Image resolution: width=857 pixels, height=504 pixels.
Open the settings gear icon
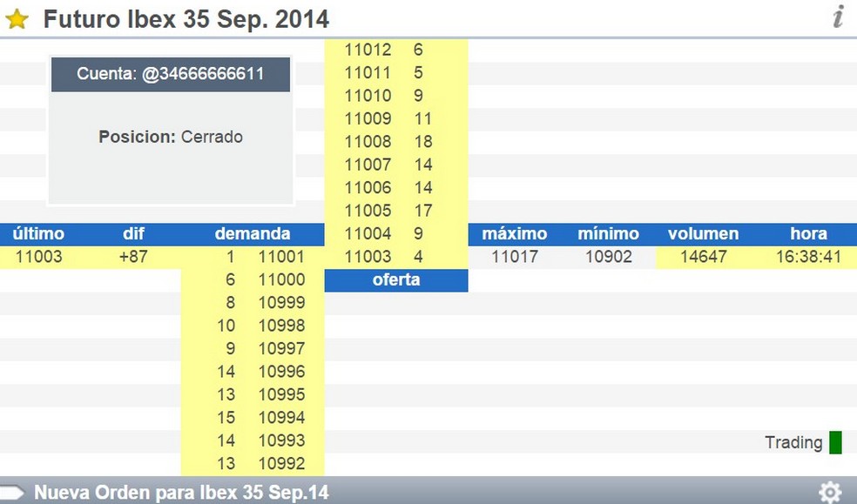point(830,492)
